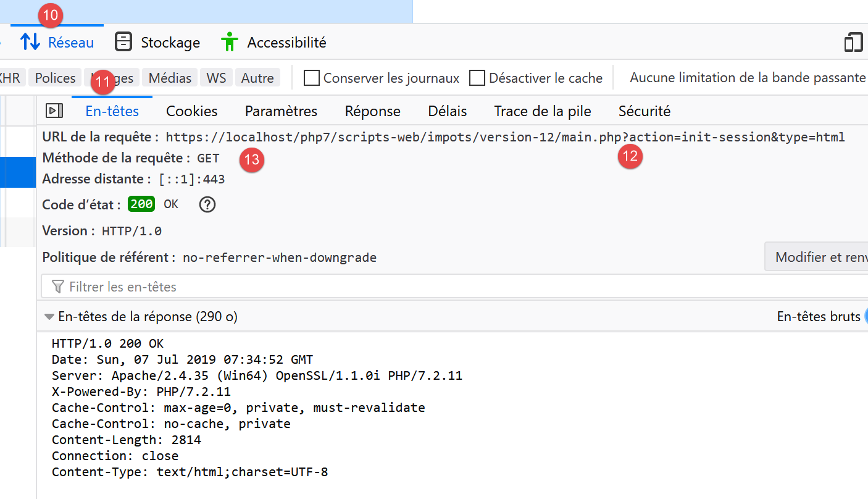Filter requests by Autre
Viewport: 868px width, 499px height.
(257, 78)
